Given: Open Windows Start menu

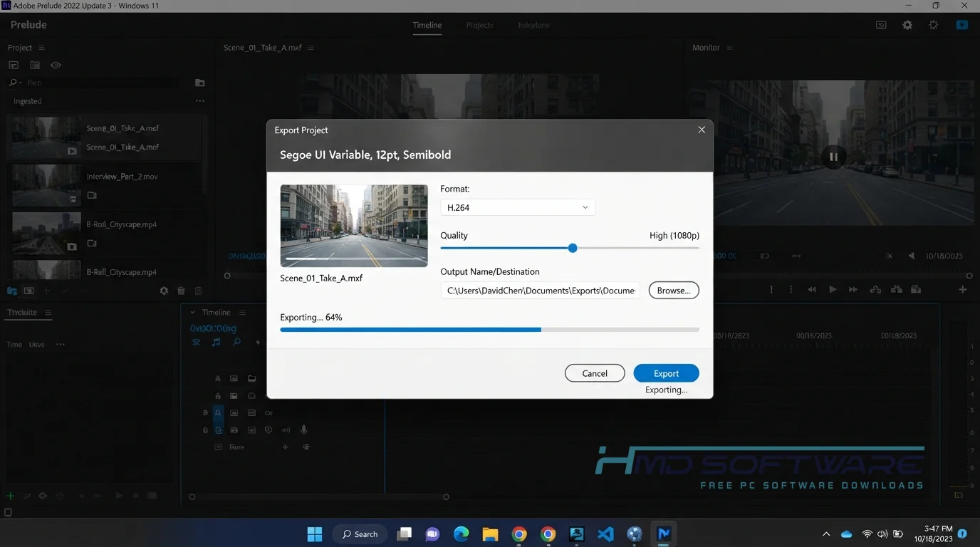Looking at the screenshot, I should pyautogui.click(x=314, y=533).
